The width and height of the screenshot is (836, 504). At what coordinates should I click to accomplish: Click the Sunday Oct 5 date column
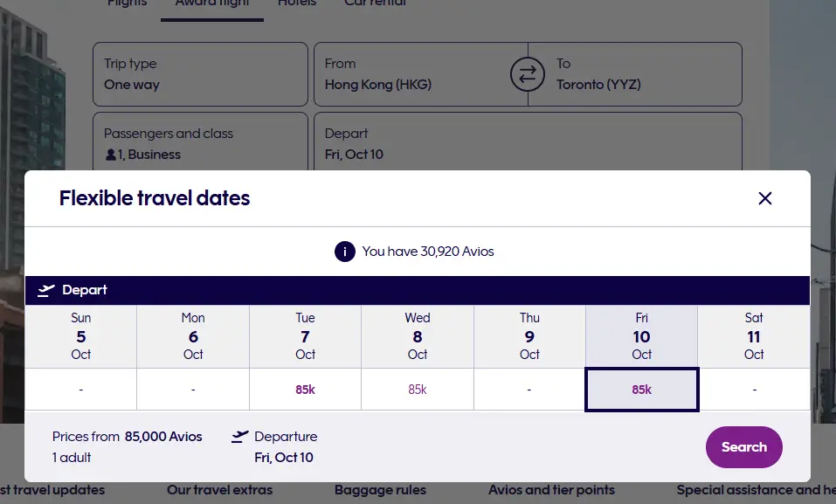point(81,336)
